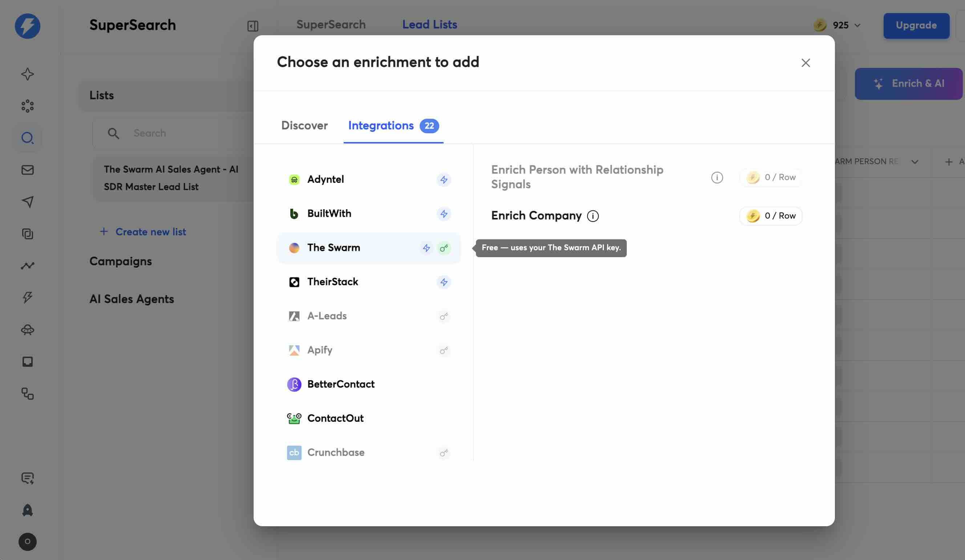
Task: Open the SuperSearch top tab
Action: [x=331, y=24]
